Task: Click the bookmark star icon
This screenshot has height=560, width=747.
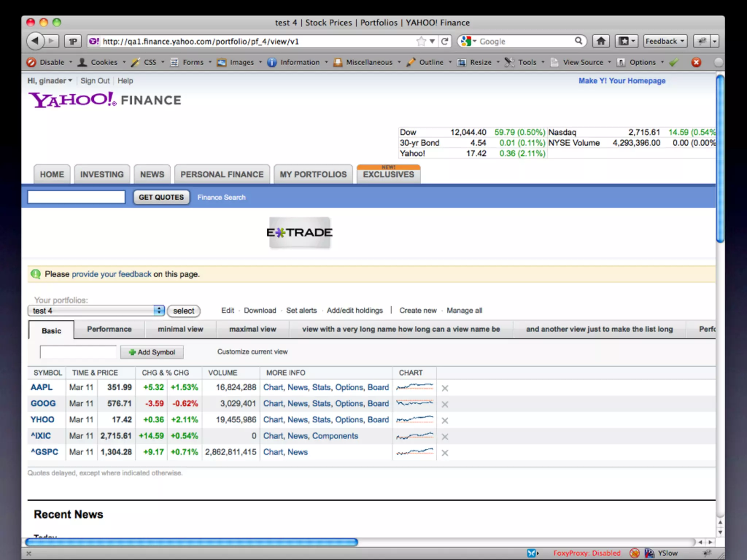Action: 421,41
